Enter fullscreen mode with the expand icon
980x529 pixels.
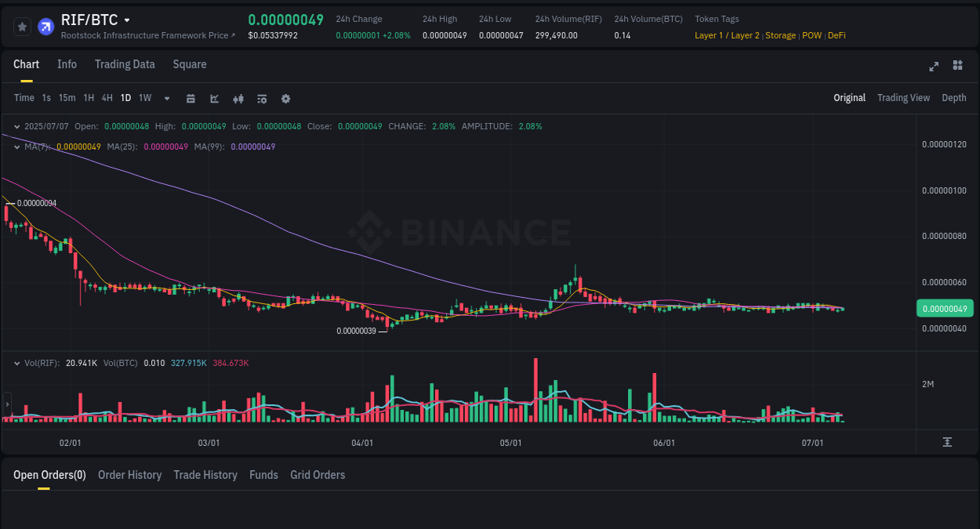(933, 66)
